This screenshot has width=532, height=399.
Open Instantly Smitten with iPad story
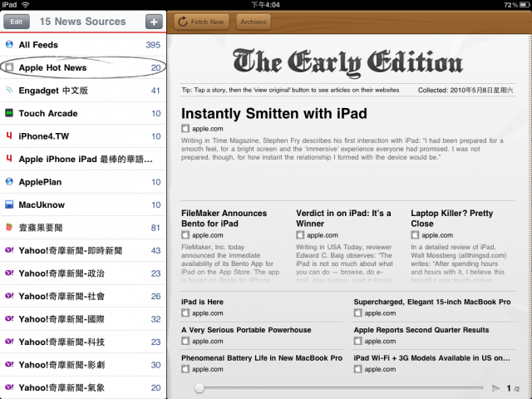(x=274, y=113)
